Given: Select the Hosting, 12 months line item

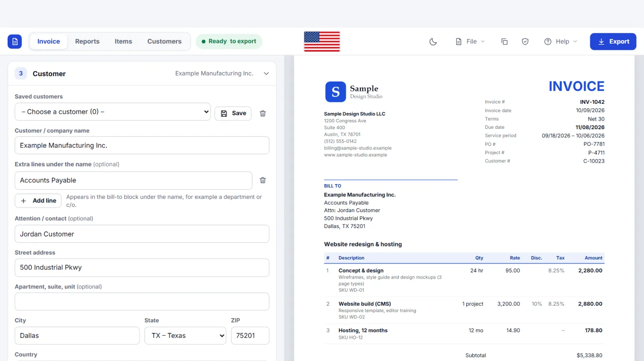Looking at the screenshot, I should [464, 334].
